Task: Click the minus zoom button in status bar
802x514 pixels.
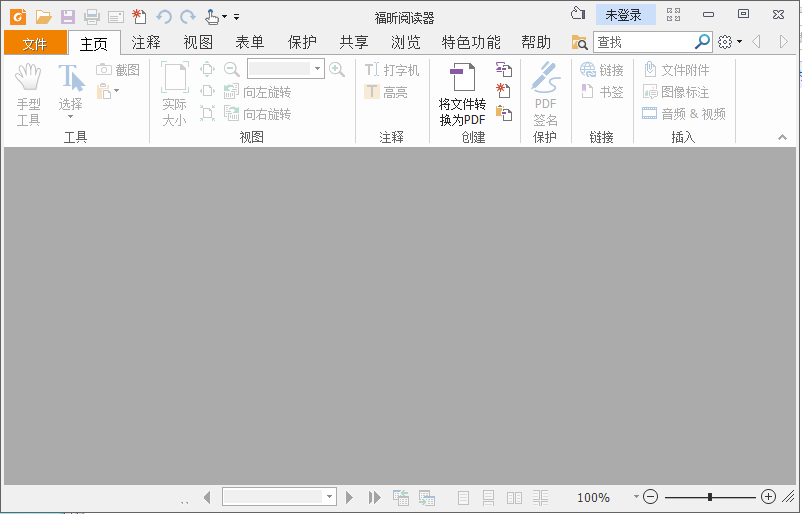Action: 650,497
